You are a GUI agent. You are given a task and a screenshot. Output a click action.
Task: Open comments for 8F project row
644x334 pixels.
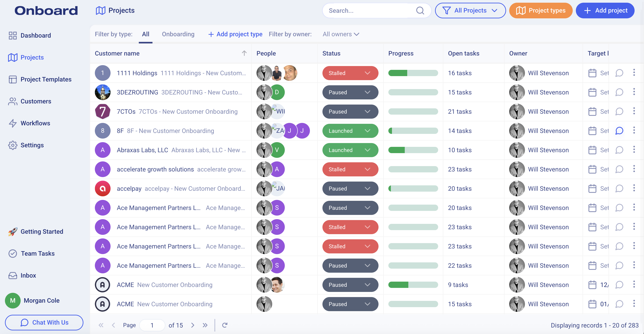tap(619, 131)
